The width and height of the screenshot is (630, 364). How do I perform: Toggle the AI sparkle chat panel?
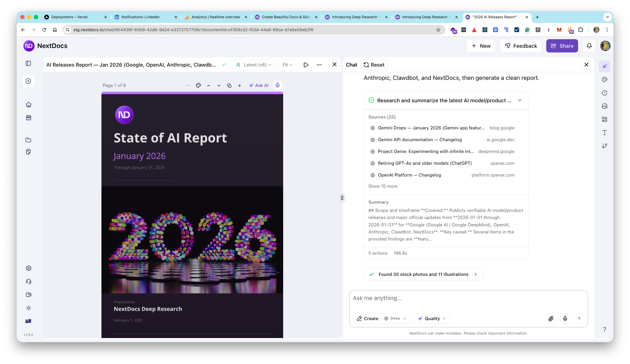[604, 66]
